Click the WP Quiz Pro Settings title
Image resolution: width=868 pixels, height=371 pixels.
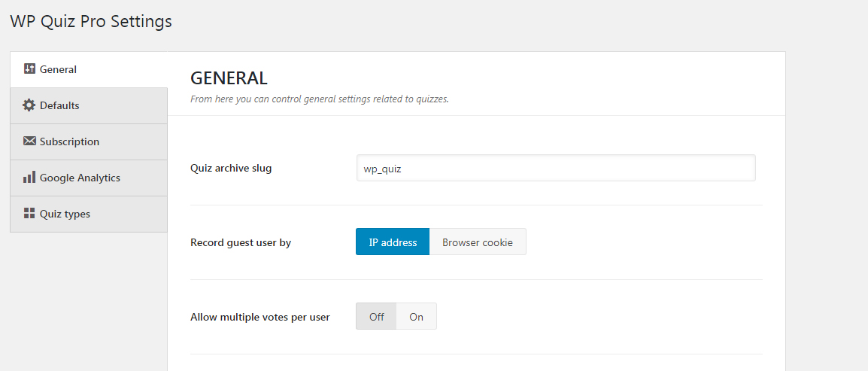[91, 21]
